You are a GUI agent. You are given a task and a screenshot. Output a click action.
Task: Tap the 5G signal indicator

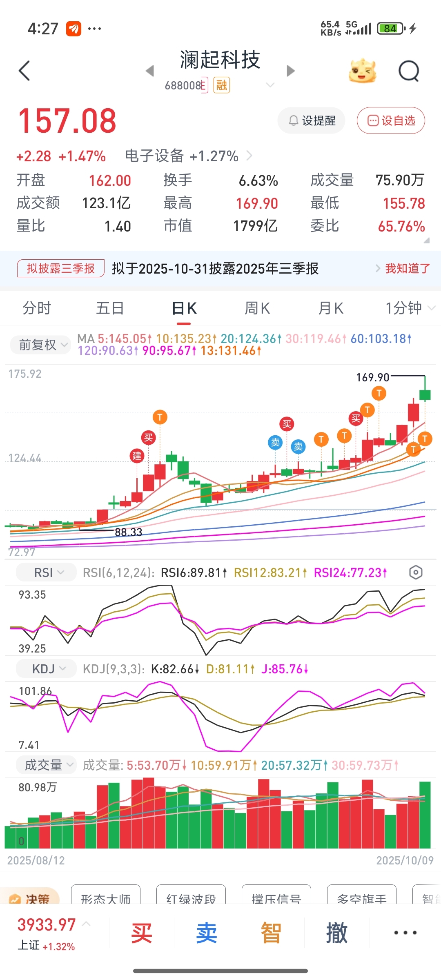coord(359,28)
